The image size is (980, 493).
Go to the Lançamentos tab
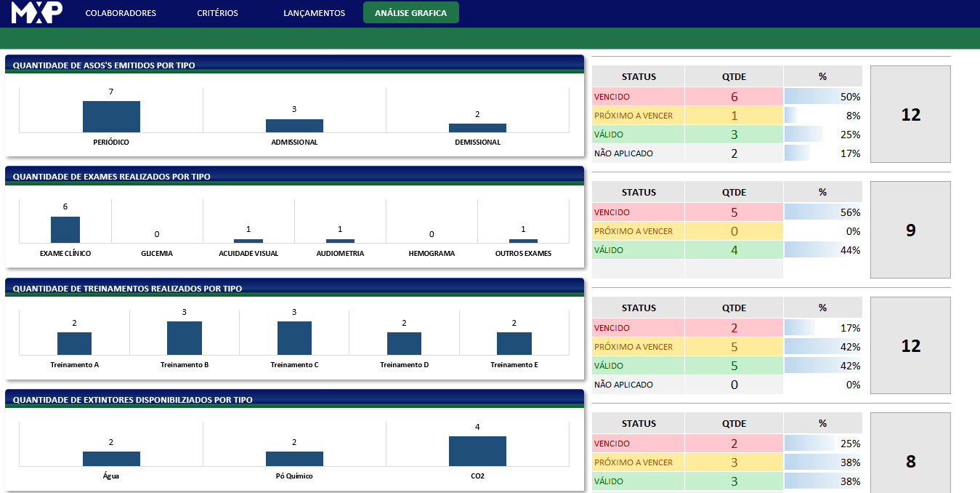click(x=314, y=13)
